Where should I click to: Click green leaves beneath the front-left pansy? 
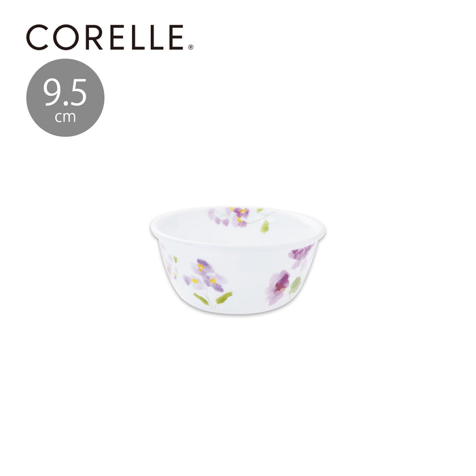coord(213,298)
